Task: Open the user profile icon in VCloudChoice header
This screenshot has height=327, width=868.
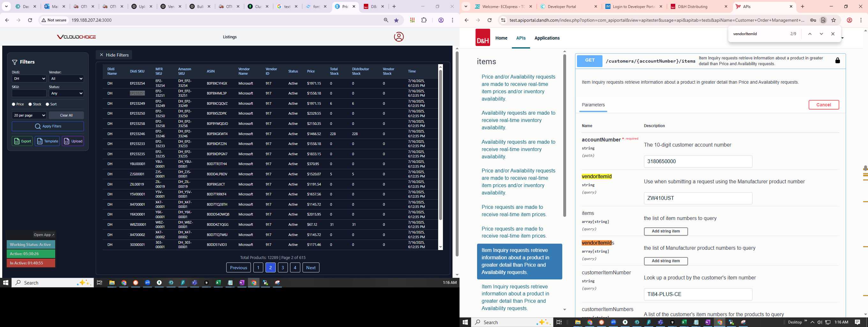Action: click(399, 37)
